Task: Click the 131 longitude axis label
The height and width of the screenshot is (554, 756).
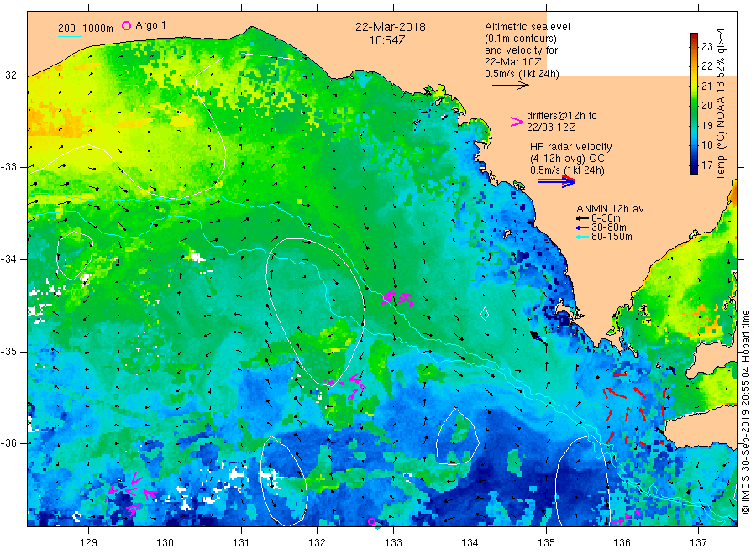Action: pos(241,543)
